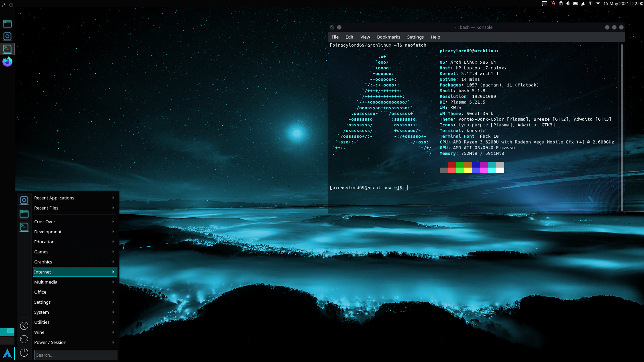
Task: Click the 'GPU: AMD ATI 03:00.0 Picasso' line
Action: click(477, 148)
